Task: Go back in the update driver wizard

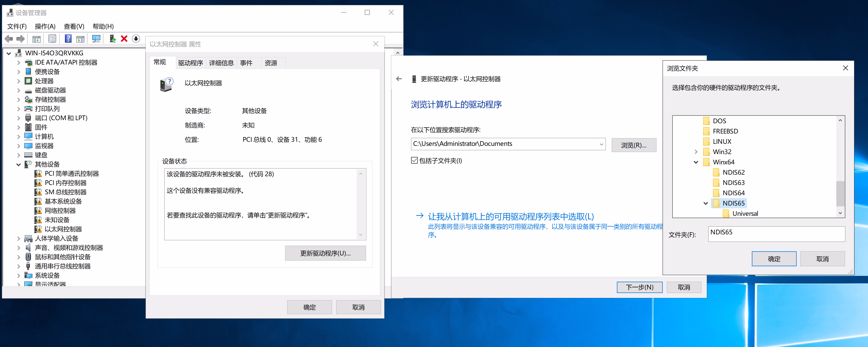Action: (399, 79)
